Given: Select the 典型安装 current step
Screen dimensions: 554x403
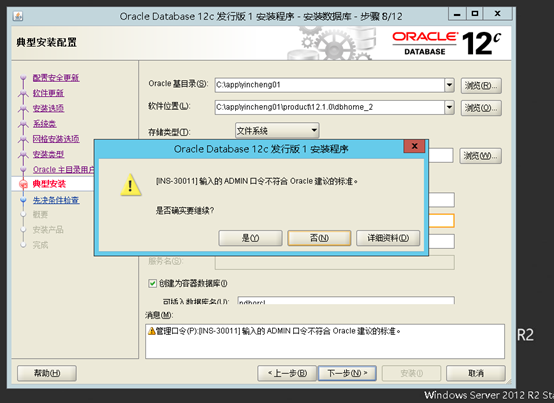Looking at the screenshot, I should click(x=49, y=184).
